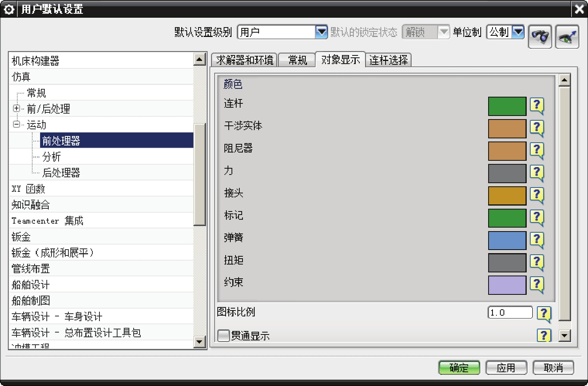Open help icon beside 弹簧
Screen dimensions: 588x386
click(537, 240)
